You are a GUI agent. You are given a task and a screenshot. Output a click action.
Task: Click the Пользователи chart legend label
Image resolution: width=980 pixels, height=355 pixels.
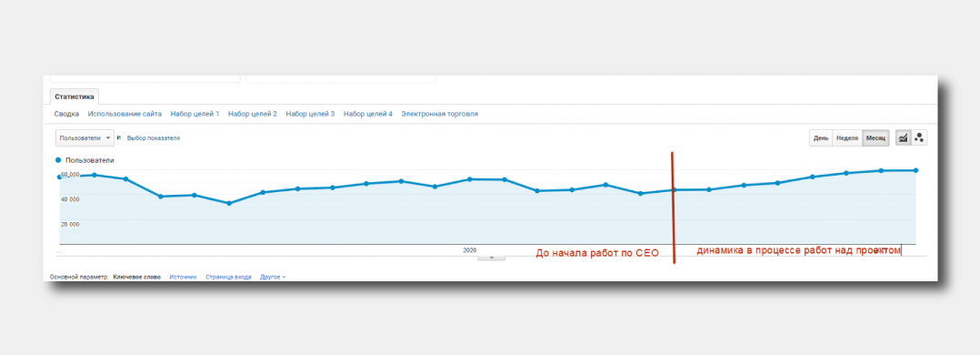click(89, 160)
